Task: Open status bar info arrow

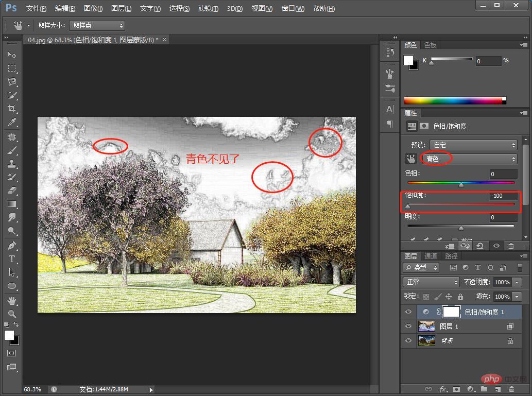Action: pos(151,389)
